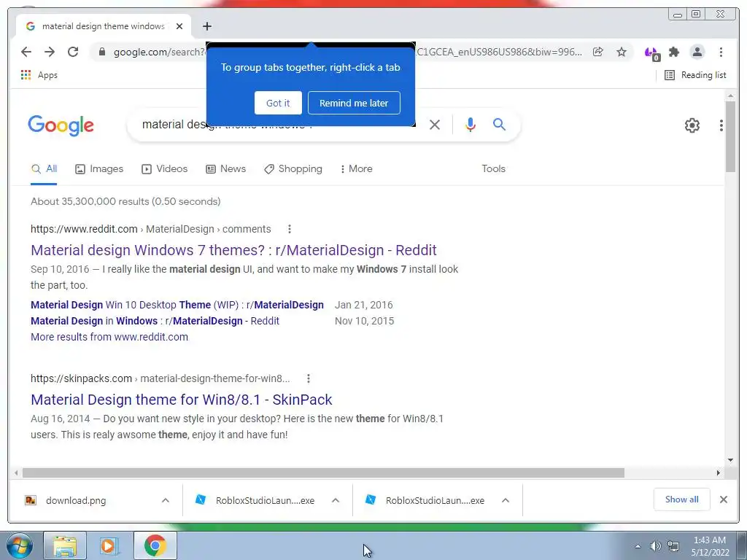Open the Reddit result's three-dot options
Image resolution: width=747 pixels, height=560 pixels.
pos(289,229)
